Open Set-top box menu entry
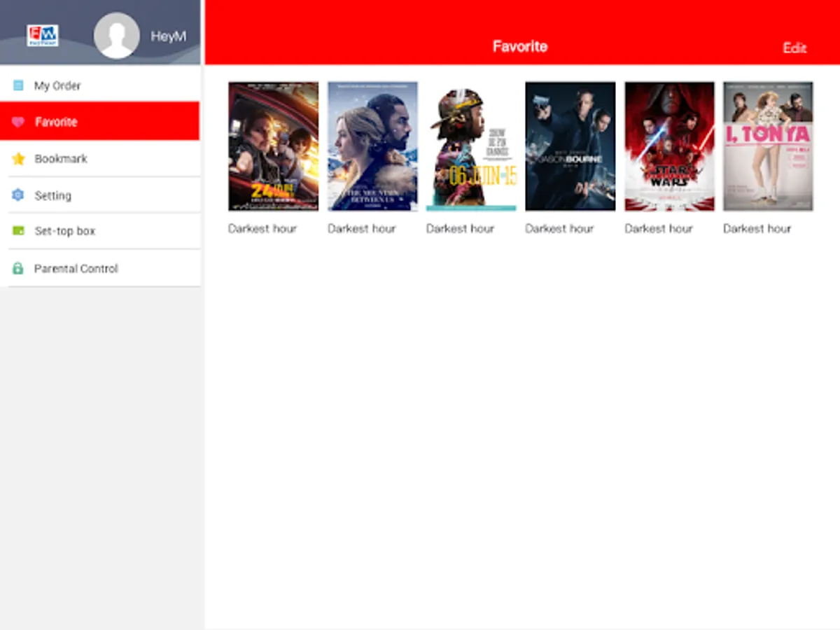The height and width of the screenshot is (630, 840). tap(100, 231)
